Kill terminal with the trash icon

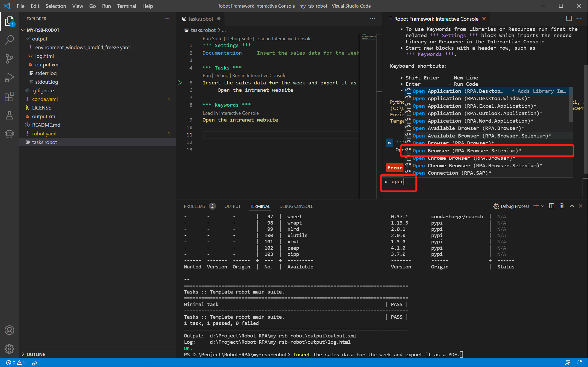pyautogui.click(x=561, y=206)
